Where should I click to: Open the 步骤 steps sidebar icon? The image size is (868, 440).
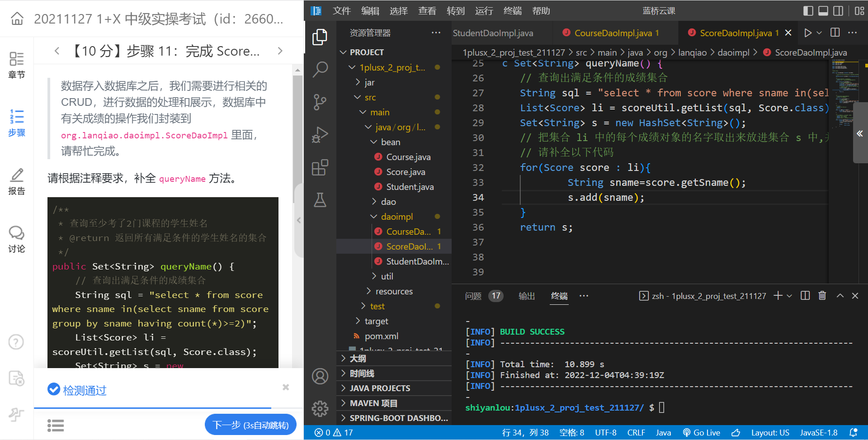(17, 123)
